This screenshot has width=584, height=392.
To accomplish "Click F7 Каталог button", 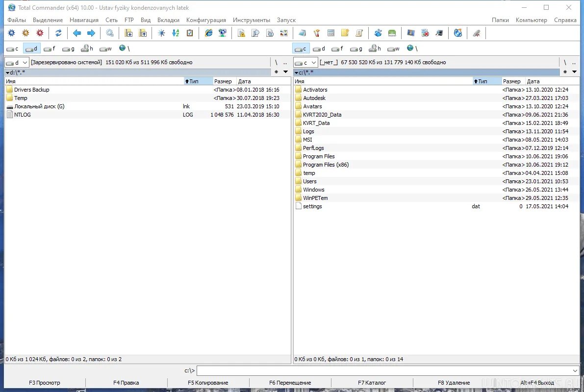I will 372,383.
